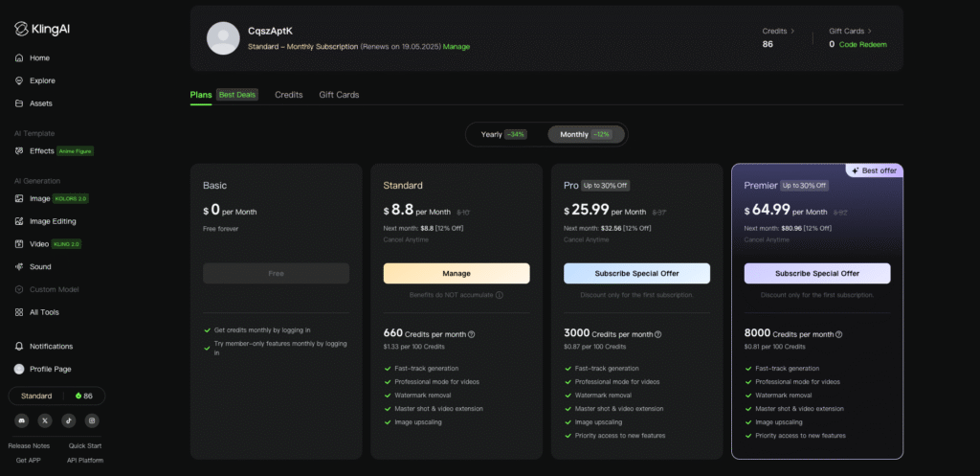Click 'Get credits monthly by logging in'
Viewport: 980px width, 476px height.
pos(262,329)
